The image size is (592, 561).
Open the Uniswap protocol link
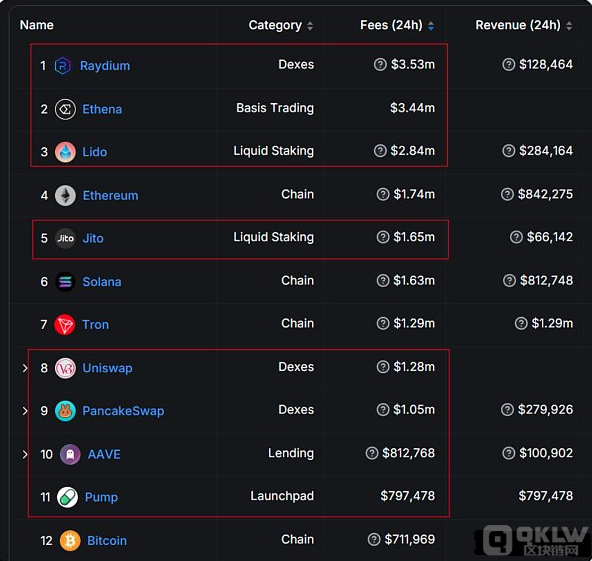tap(107, 368)
